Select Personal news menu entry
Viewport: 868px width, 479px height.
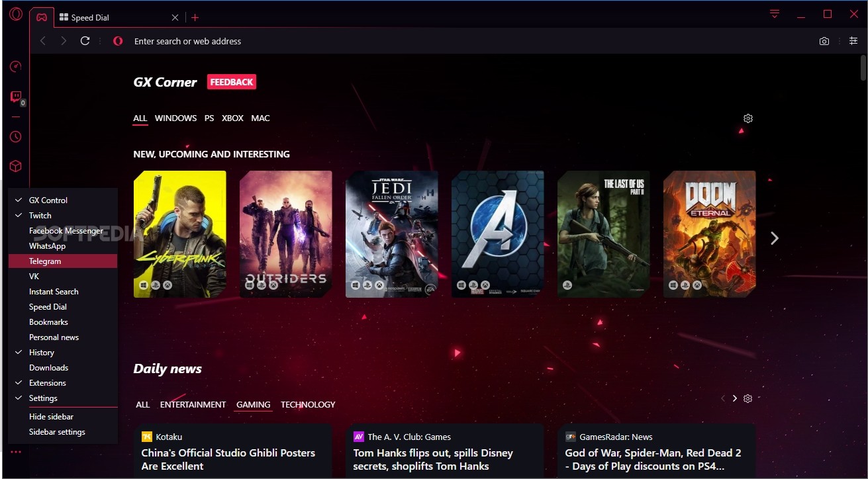(63, 337)
